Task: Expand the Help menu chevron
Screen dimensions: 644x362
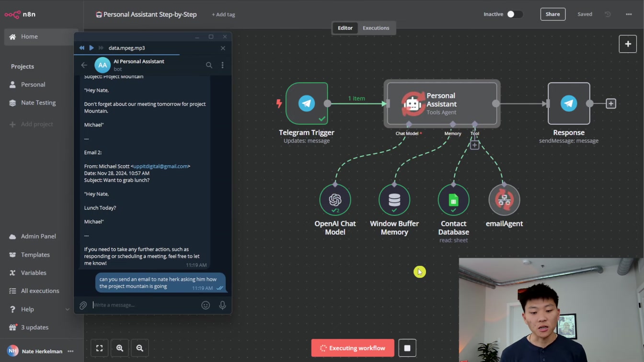Action: 67,309
